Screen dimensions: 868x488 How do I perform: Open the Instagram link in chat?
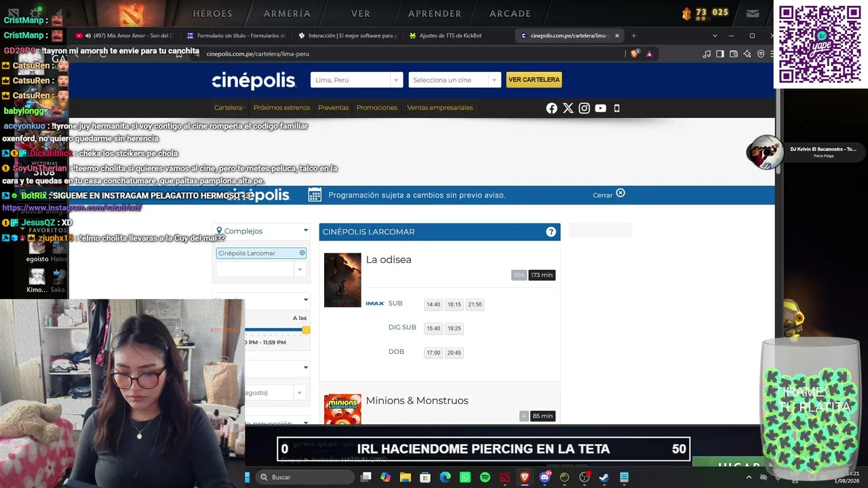coord(71,208)
